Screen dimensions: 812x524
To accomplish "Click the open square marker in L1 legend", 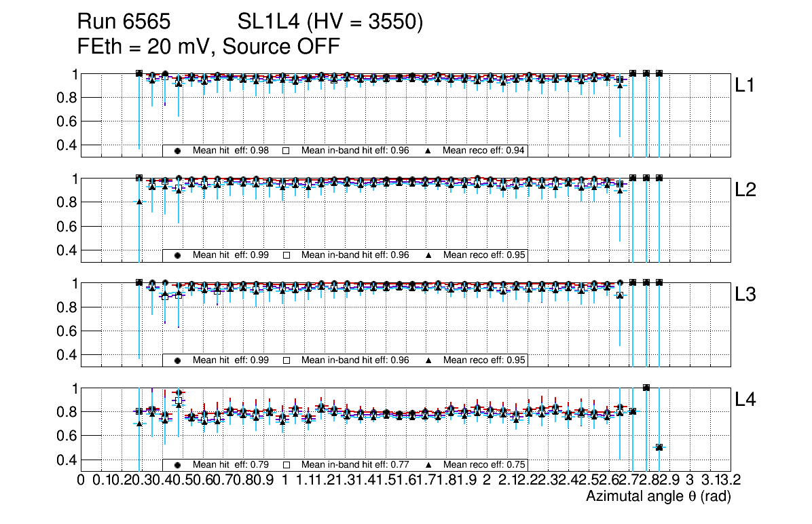I will (287, 151).
